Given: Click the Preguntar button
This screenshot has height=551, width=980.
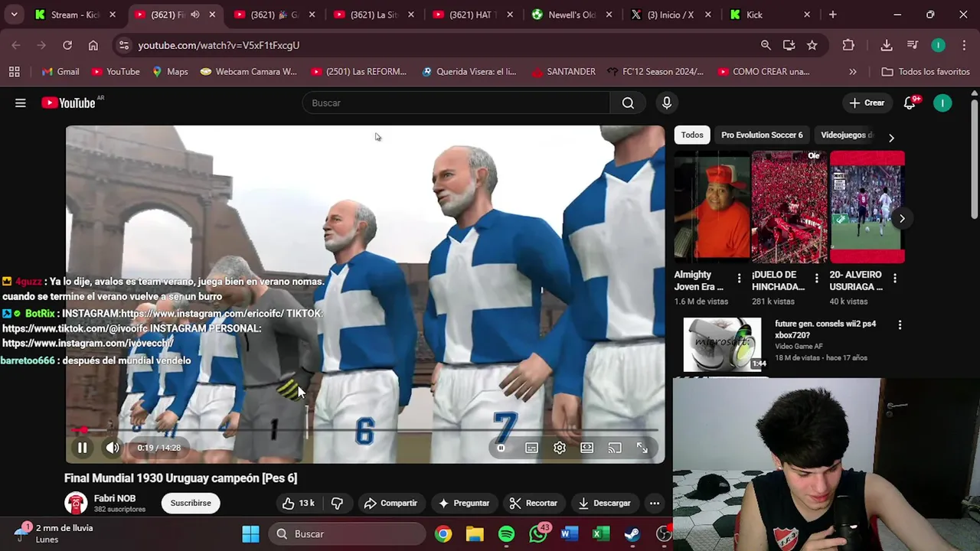Looking at the screenshot, I should pos(464,503).
